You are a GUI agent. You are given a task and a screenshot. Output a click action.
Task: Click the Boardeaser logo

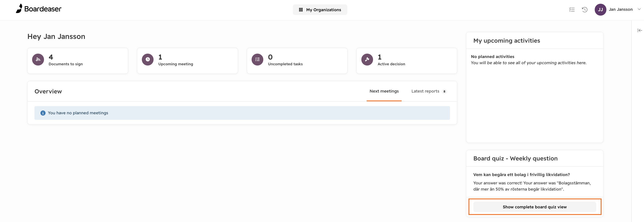click(x=38, y=9)
